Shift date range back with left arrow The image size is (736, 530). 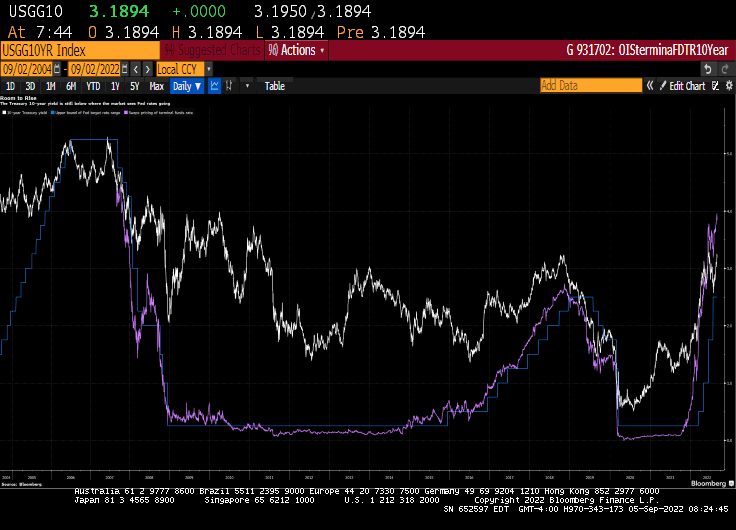coord(136,69)
